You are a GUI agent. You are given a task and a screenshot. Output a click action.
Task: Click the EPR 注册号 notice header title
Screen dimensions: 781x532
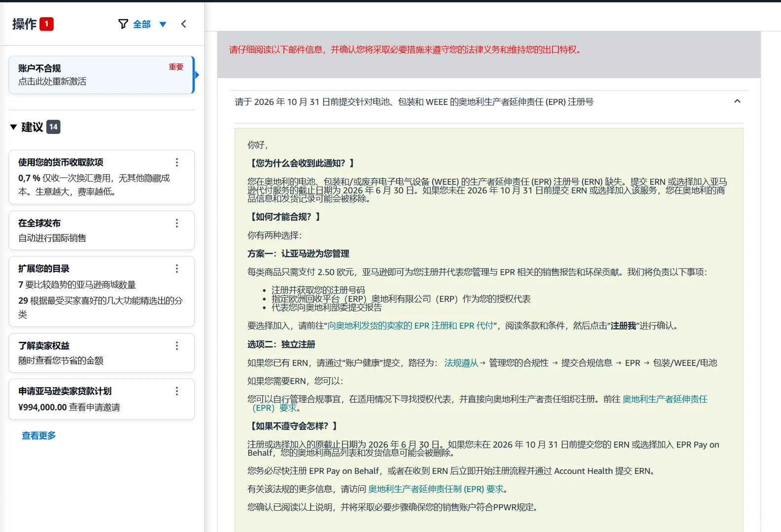pyautogui.click(x=414, y=102)
